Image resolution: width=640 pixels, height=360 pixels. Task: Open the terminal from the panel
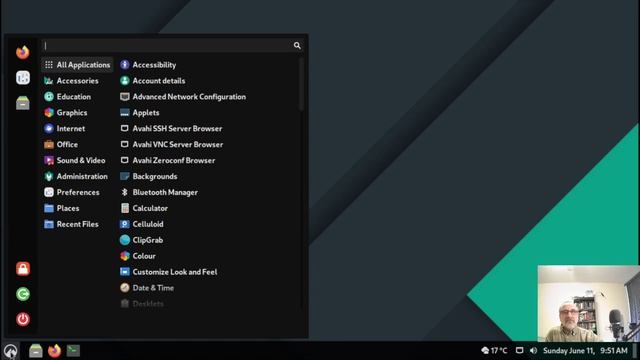coord(73,351)
